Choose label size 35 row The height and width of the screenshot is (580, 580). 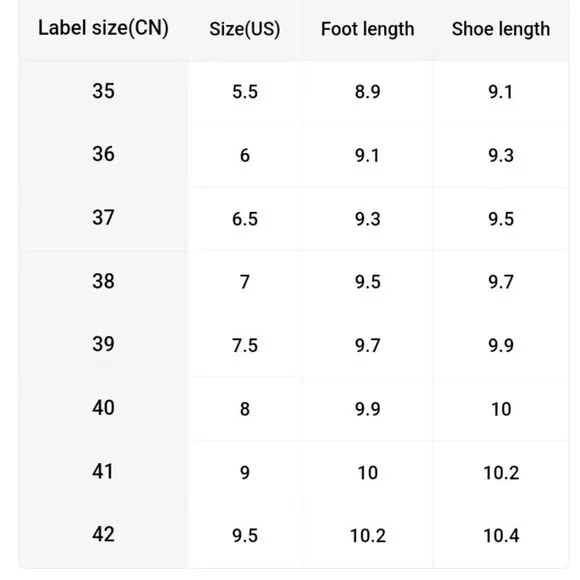click(x=294, y=92)
